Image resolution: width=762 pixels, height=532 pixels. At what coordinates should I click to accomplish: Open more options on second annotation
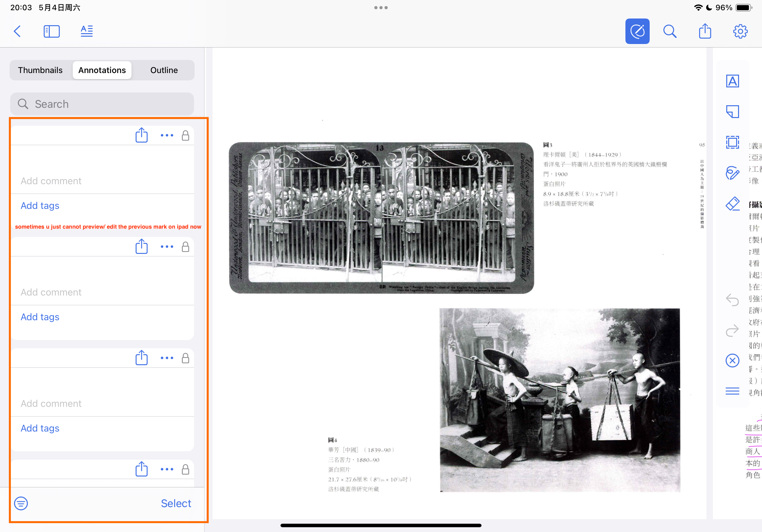[167, 247]
